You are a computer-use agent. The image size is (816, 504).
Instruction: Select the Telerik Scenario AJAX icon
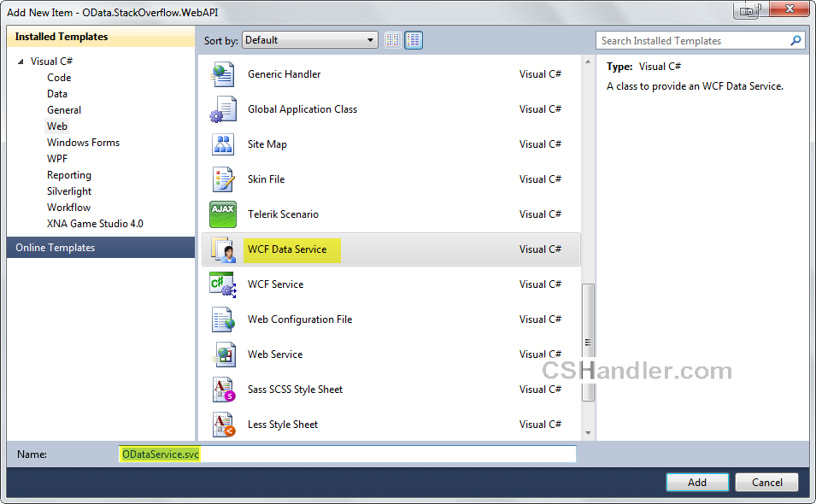(223, 214)
